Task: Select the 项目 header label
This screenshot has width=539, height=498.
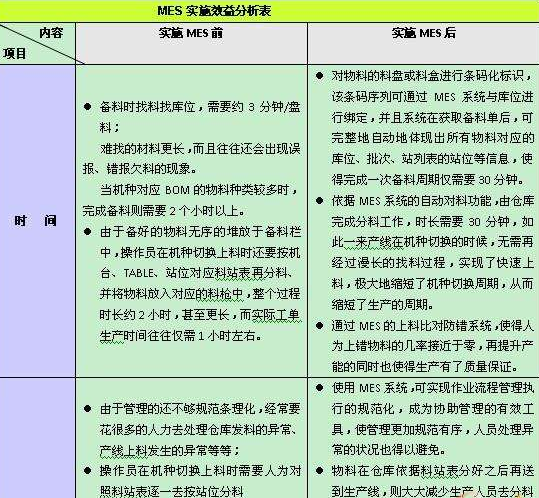Action: (14, 54)
